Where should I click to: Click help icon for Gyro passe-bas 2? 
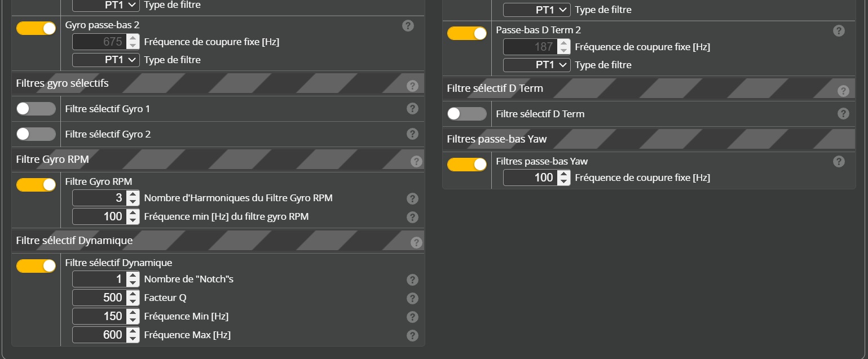coord(408,26)
